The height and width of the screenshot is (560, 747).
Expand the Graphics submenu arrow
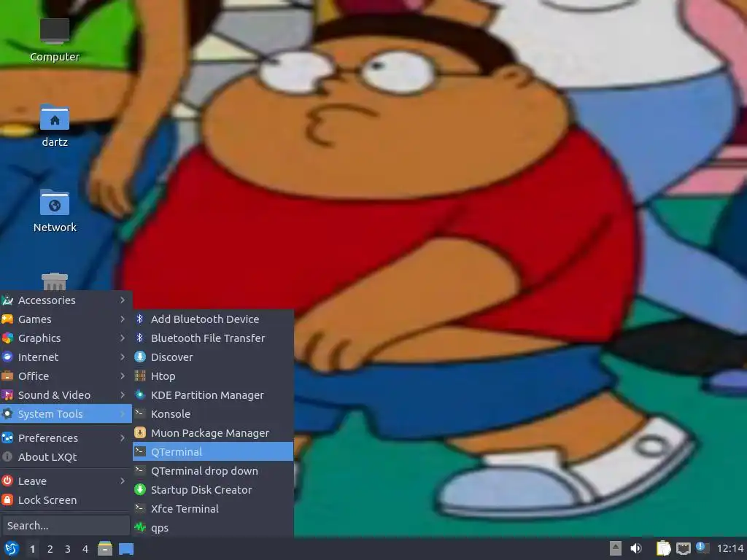[x=123, y=338]
